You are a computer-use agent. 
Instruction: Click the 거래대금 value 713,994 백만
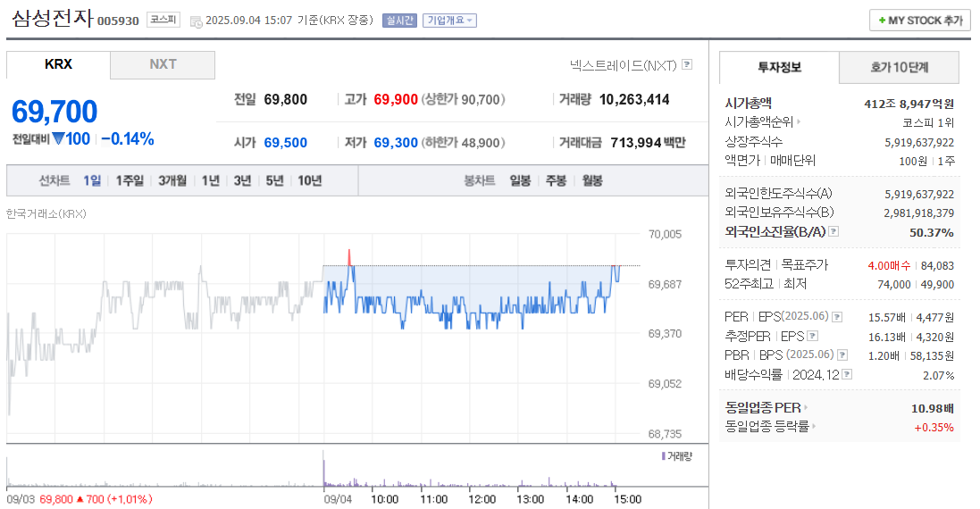pyautogui.click(x=649, y=143)
